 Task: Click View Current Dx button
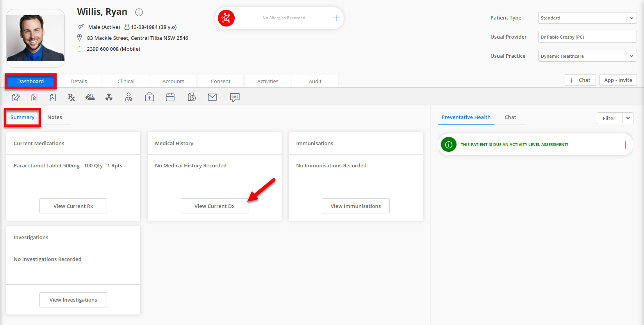(214, 206)
